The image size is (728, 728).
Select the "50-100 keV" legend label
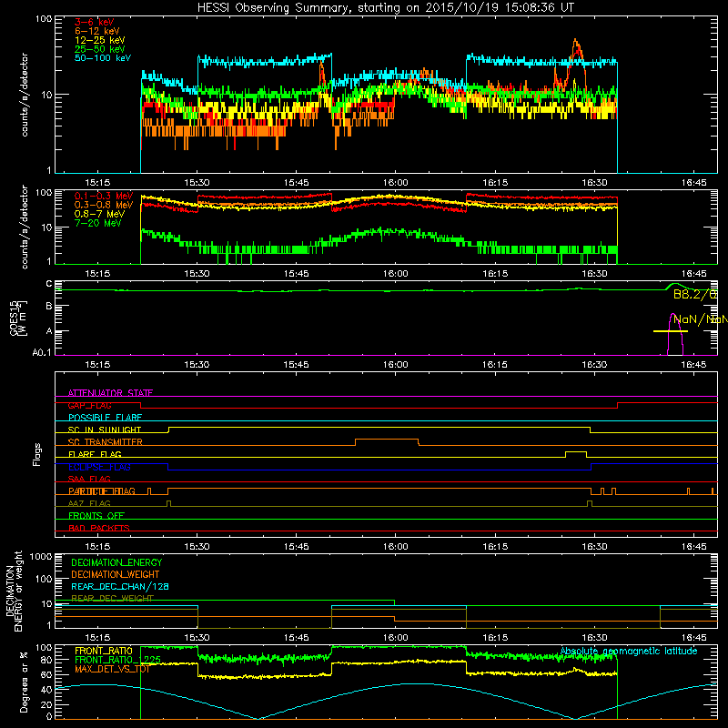click(x=103, y=58)
